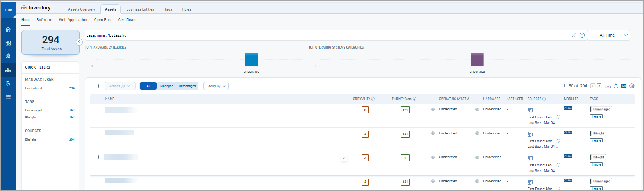The image size is (644, 191).
Task: Click second row First Found info icon
Action: click(558, 141)
